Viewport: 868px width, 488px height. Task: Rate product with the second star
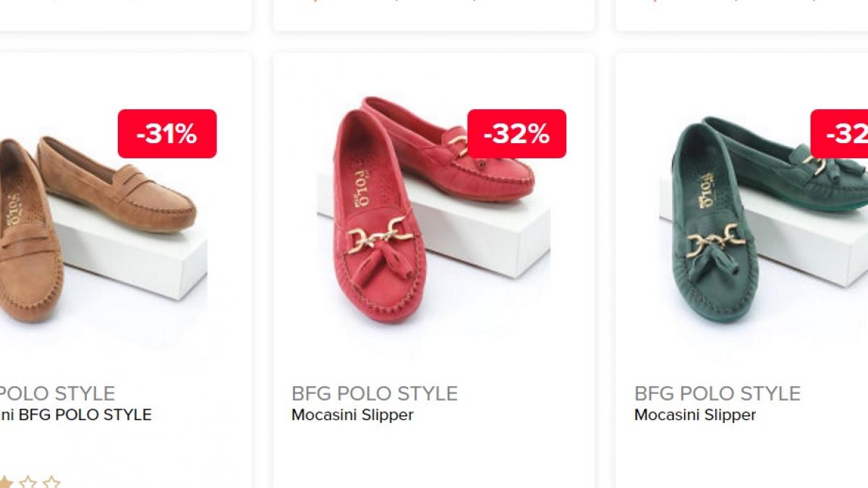point(27,483)
